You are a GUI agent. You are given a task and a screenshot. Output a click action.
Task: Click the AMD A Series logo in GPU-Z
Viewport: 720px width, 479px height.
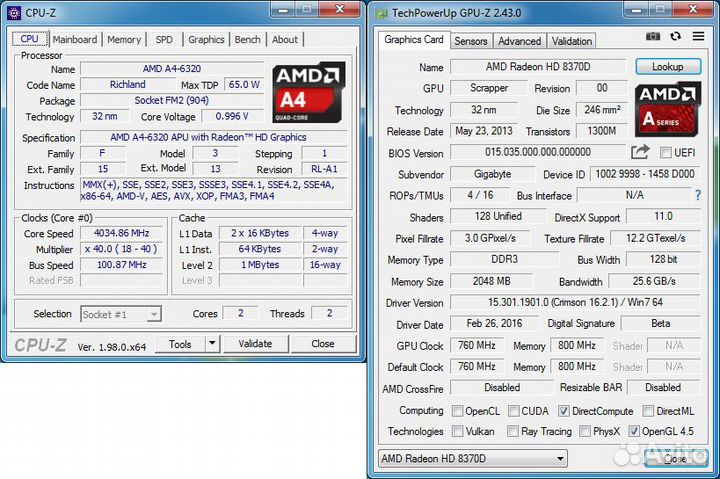tap(668, 109)
